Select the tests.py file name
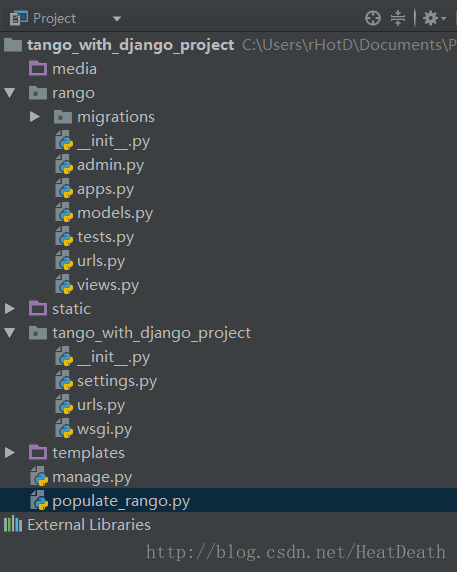 click(x=105, y=237)
